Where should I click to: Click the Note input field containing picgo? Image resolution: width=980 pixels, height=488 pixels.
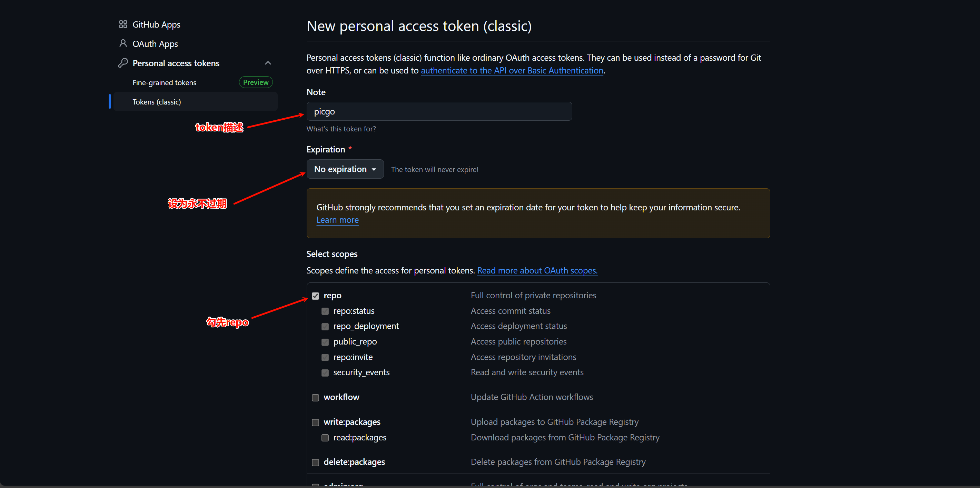coord(439,111)
